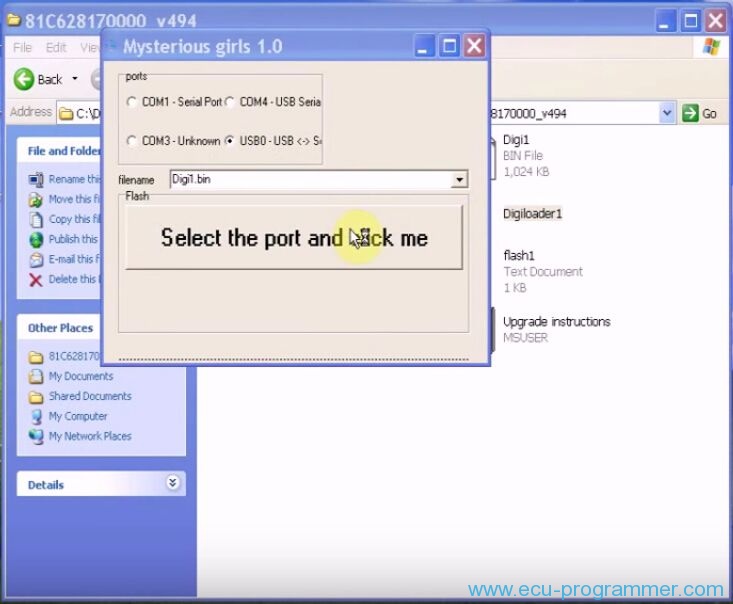Open My Network Places icon
This screenshot has width=733, height=604.
(x=37, y=437)
